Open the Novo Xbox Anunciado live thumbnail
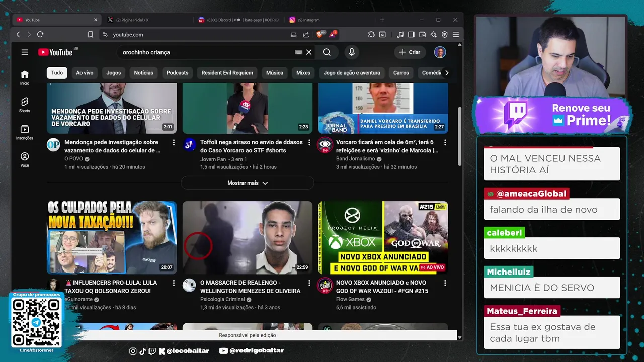 (x=383, y=237)
